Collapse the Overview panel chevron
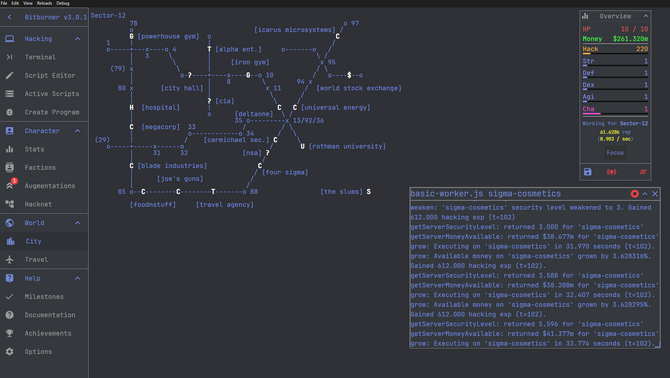This screenshot has width=670, height=378. tap(646, 16)
